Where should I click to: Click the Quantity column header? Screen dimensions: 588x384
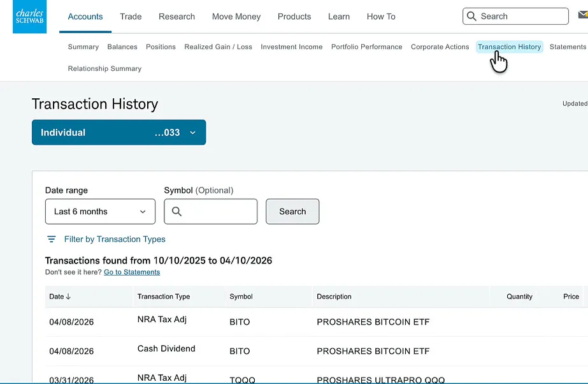pos(519,297)
